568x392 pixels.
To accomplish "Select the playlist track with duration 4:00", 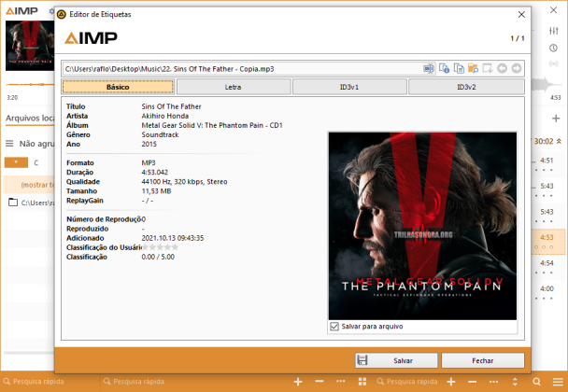I will tap(547, 292).
